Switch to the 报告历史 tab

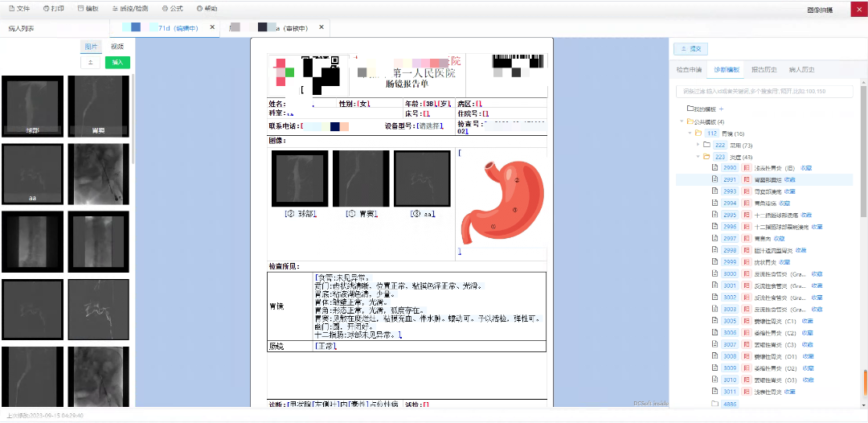click(x=764, y=70)
